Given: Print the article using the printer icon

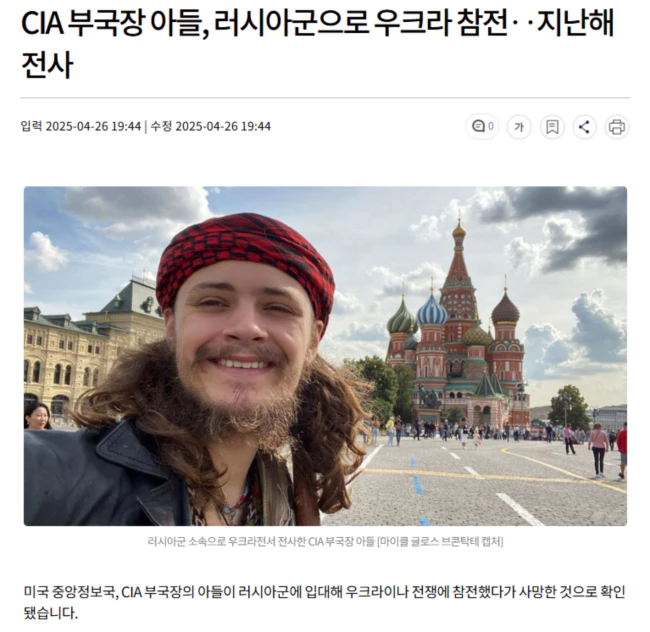Looking at the screenshot, I should [616, 127].
